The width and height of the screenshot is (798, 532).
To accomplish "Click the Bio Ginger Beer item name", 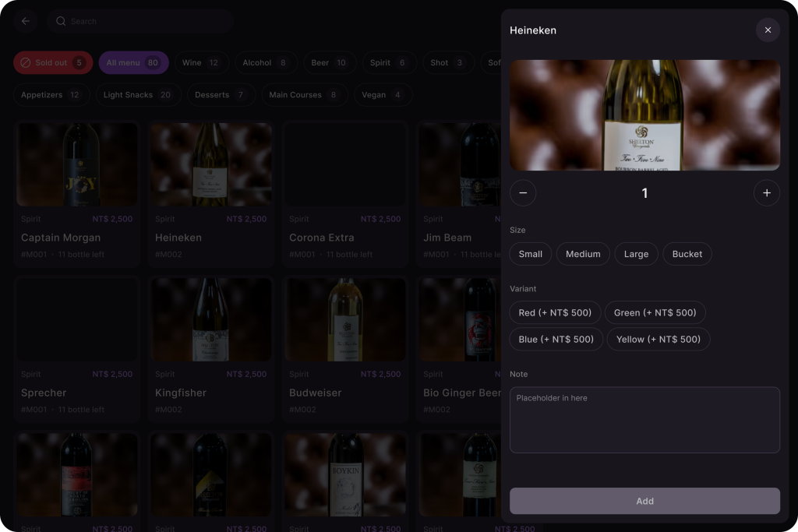I will pos(462,393).
